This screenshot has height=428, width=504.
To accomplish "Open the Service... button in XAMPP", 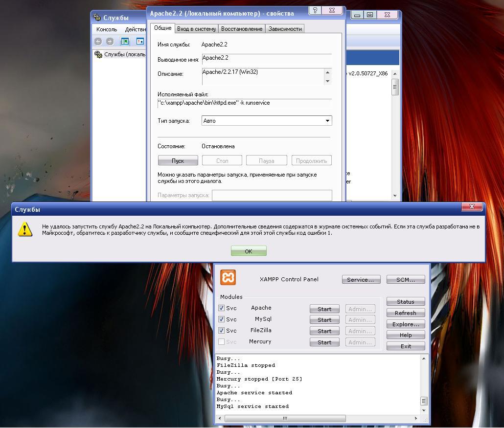I will [x=361, y=280].
